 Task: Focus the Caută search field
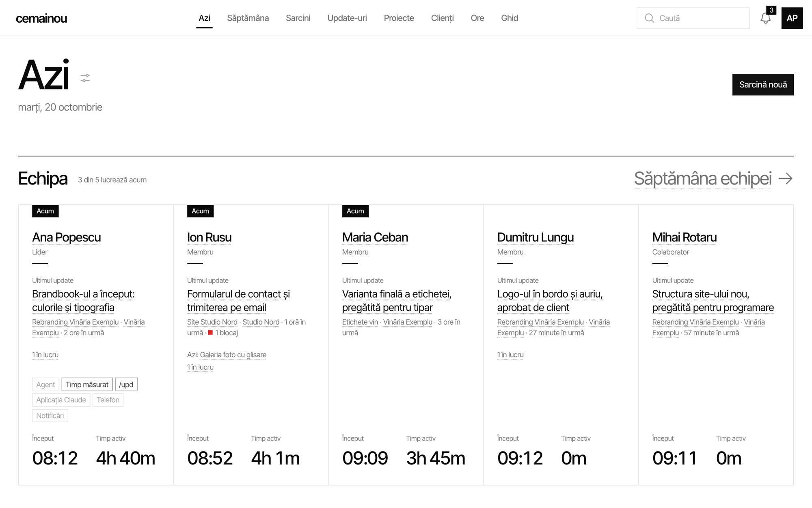click(693, 18)
